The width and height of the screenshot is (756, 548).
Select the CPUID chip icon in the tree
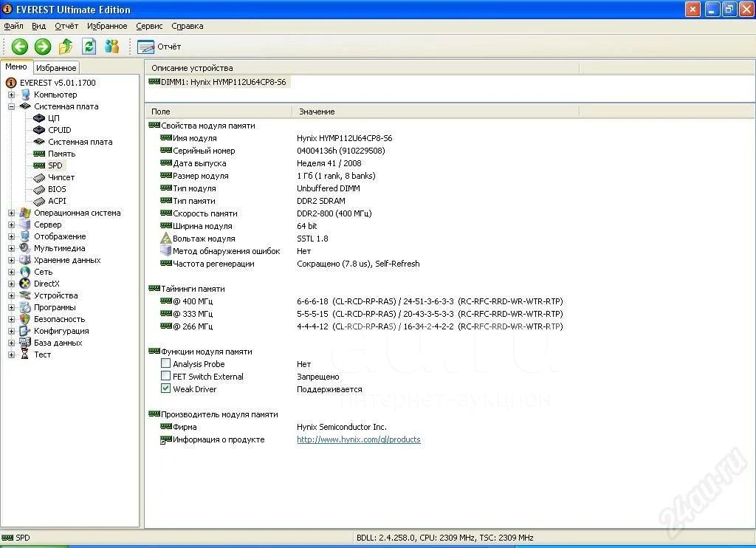tap(39, 130)
